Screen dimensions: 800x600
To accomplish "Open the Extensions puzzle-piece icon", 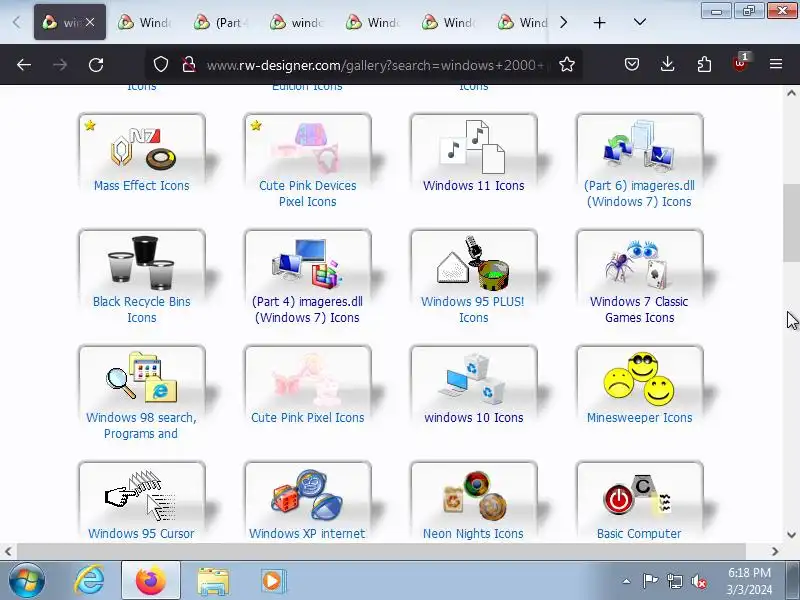I will 704,64.
